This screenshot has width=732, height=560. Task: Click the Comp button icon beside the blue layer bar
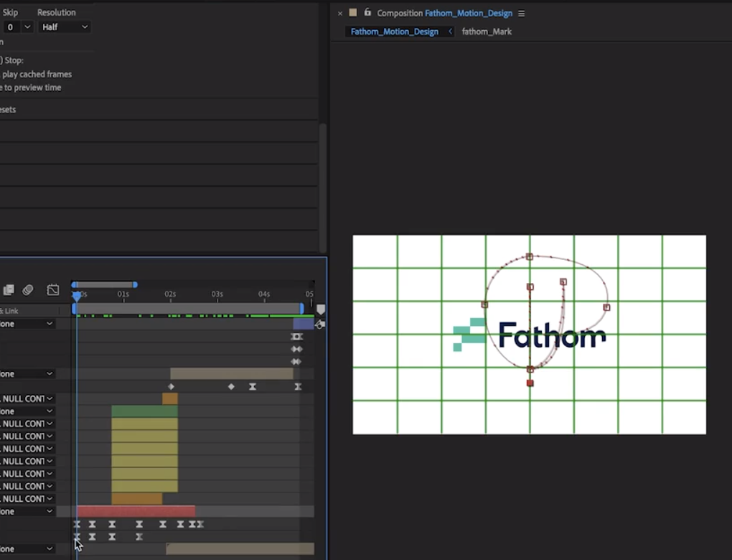[320, 324]
